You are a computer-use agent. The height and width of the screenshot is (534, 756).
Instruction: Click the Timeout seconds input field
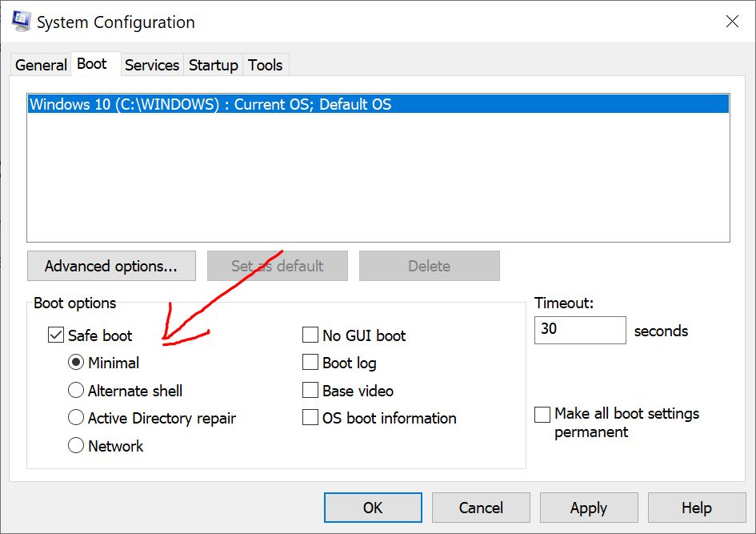(x=580, y=330)
